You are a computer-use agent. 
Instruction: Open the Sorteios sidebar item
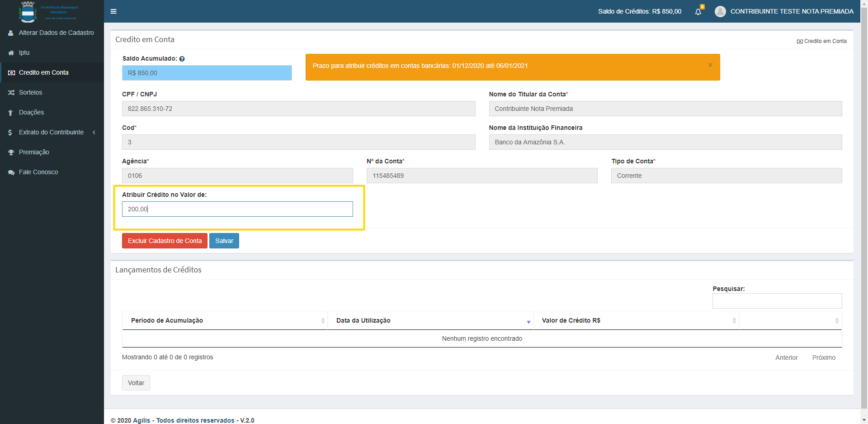coord(30,92)
